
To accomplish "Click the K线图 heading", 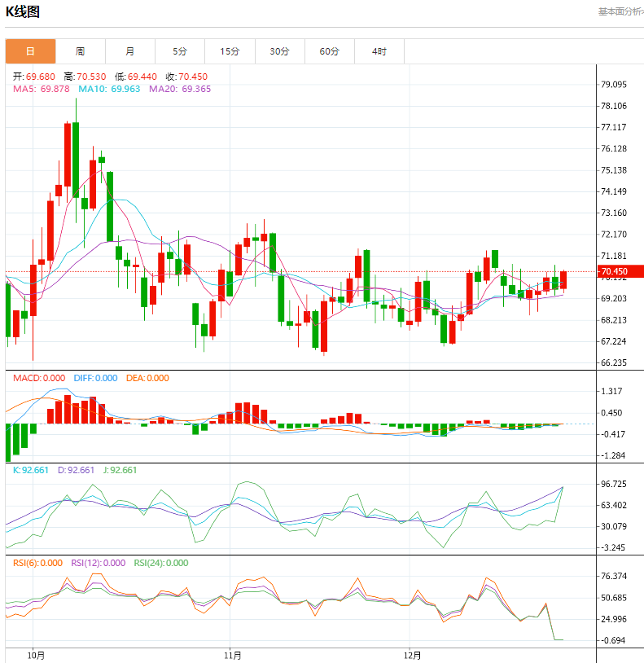I will click(x=23, y=11).
